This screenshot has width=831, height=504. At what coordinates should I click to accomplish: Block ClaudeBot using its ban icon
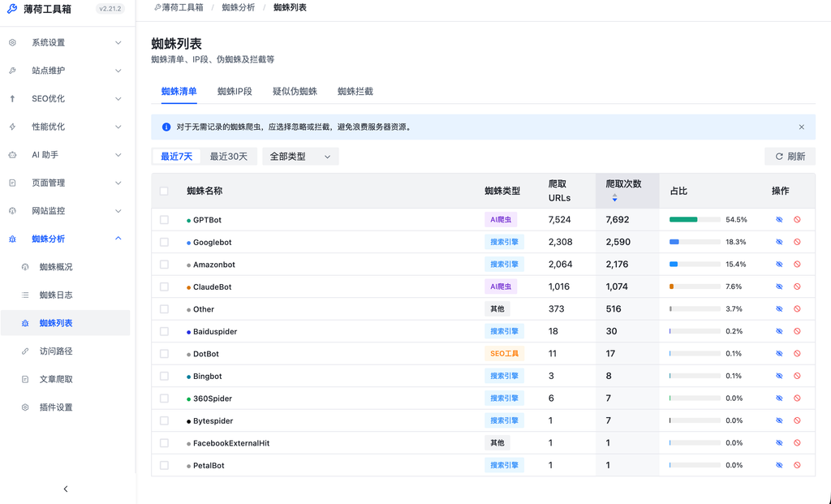(x=797, y=286)
